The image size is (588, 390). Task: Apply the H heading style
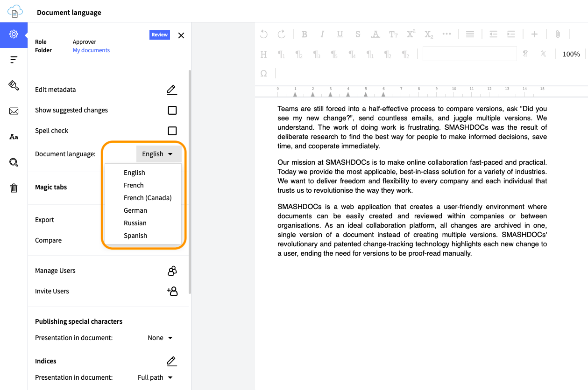coord(264,55)
